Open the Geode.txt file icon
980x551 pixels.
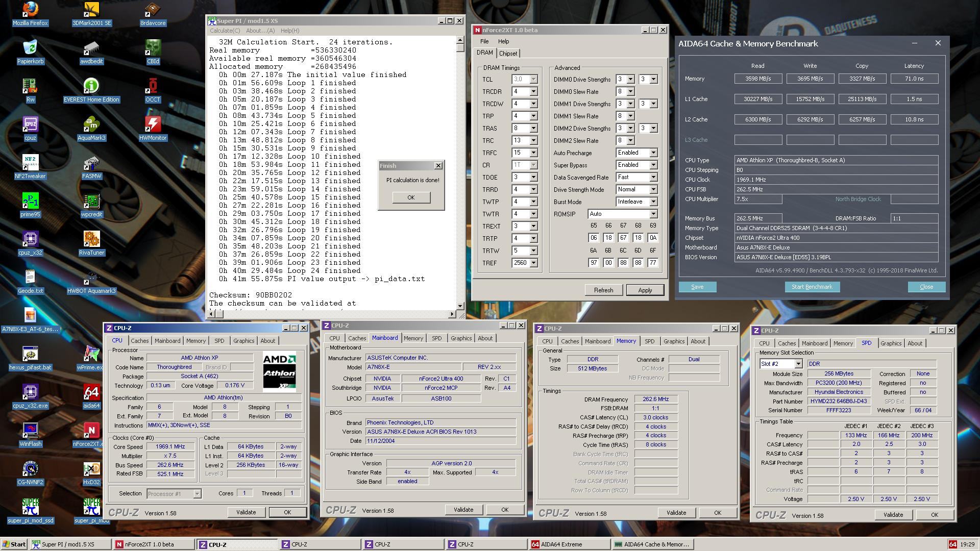pyautogui.click(x=30, y=282)
